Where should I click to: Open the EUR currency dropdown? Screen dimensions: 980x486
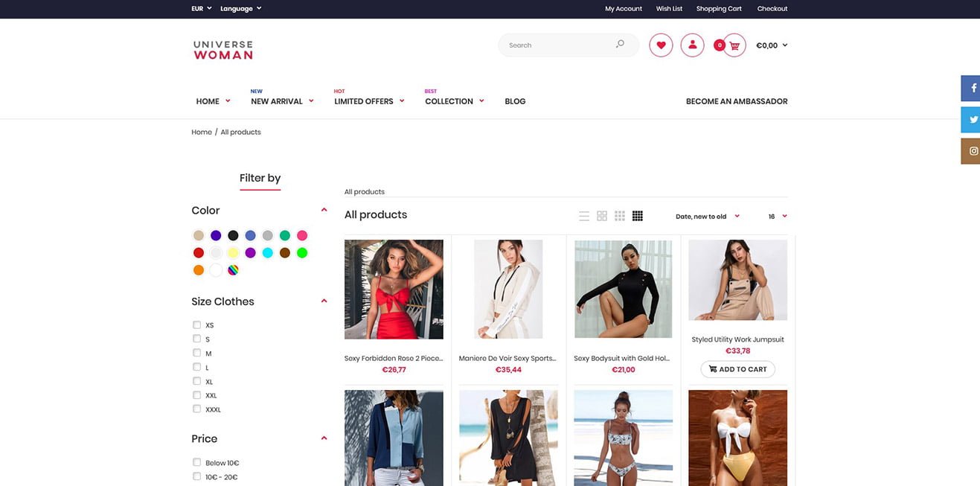pos(201,9)
